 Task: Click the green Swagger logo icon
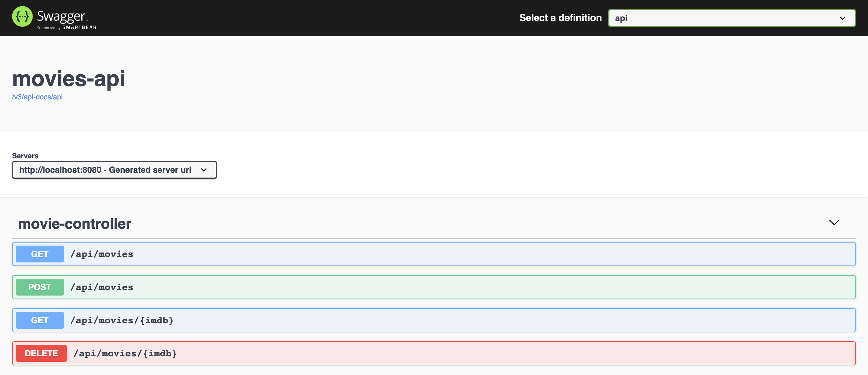click(22, 17)
